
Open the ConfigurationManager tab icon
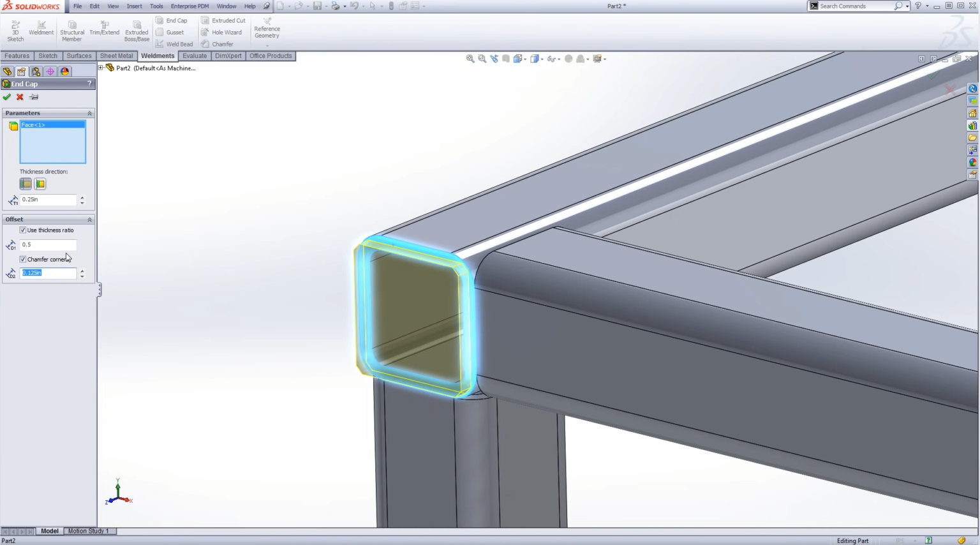[36, 71]
